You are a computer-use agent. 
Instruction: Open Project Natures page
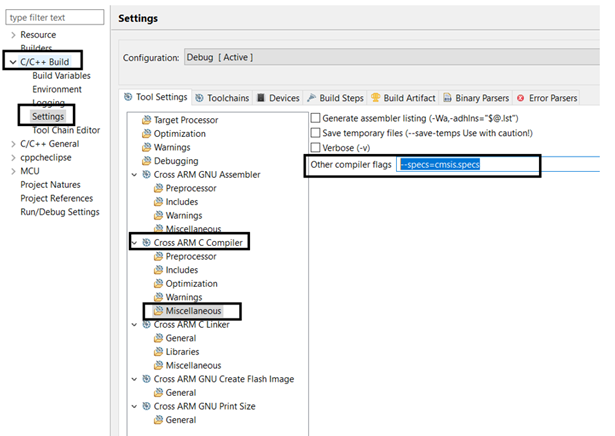tap(50, 185)
